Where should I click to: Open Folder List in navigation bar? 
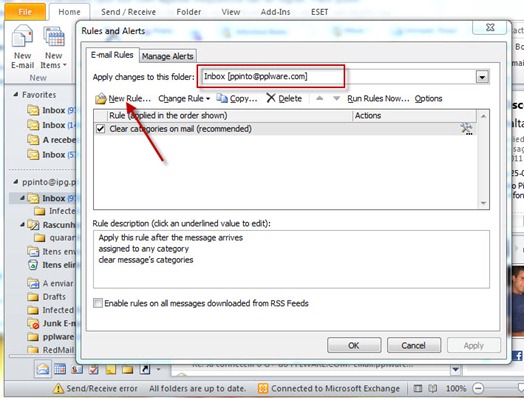click(127, 369)
